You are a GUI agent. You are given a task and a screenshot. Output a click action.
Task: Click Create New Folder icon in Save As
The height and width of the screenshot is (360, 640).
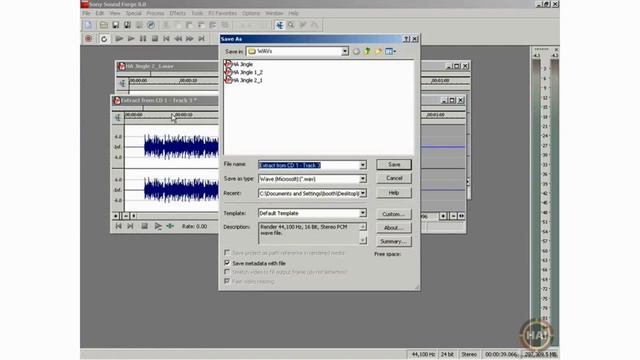378,51
